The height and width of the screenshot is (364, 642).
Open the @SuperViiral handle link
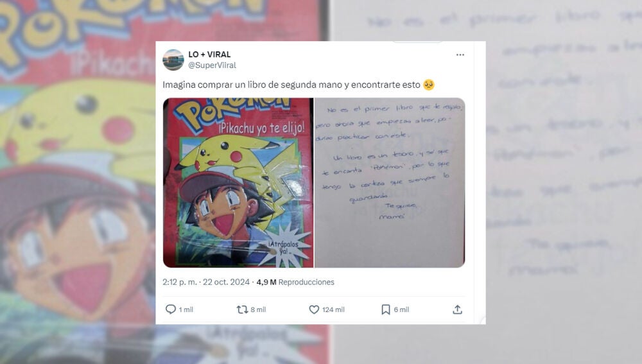pyautogui.click(x=212, y=65)
